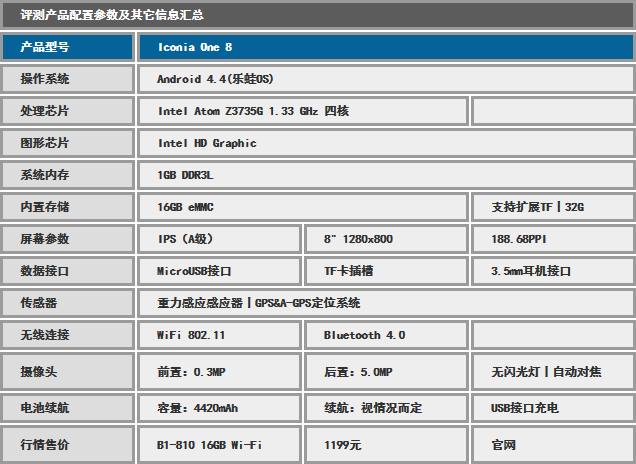Click the Intel Atom Z3735G 1.33 GHz cell

(303, 111)
